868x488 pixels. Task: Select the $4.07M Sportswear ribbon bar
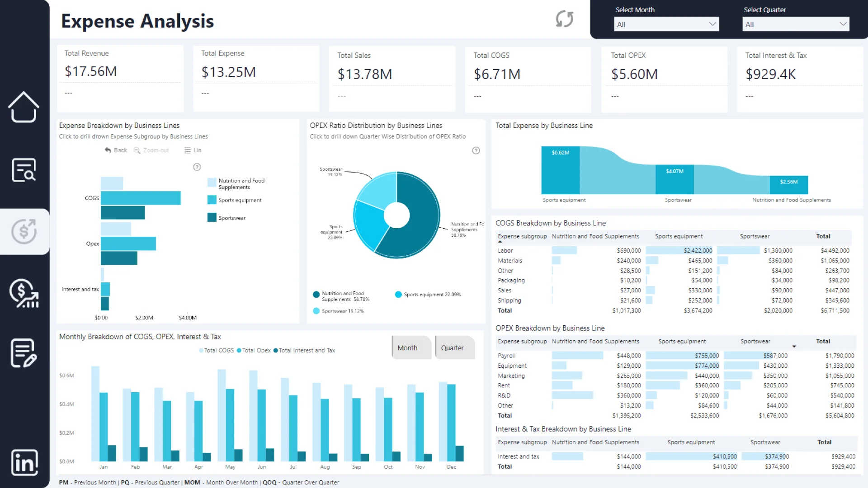(675, 179)
